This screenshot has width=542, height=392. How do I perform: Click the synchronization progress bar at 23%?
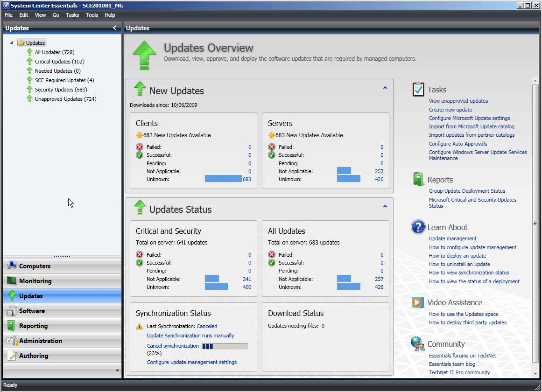click(225, 346)
